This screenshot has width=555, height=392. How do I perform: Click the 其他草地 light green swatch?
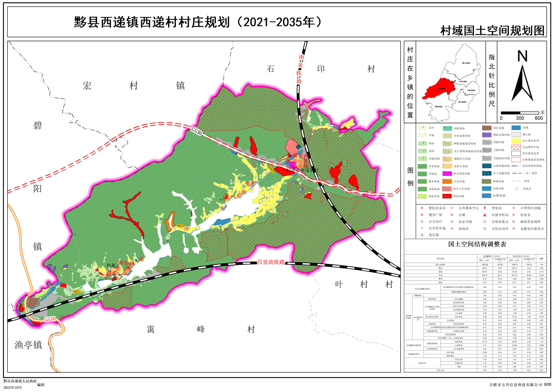pos(422,196)
